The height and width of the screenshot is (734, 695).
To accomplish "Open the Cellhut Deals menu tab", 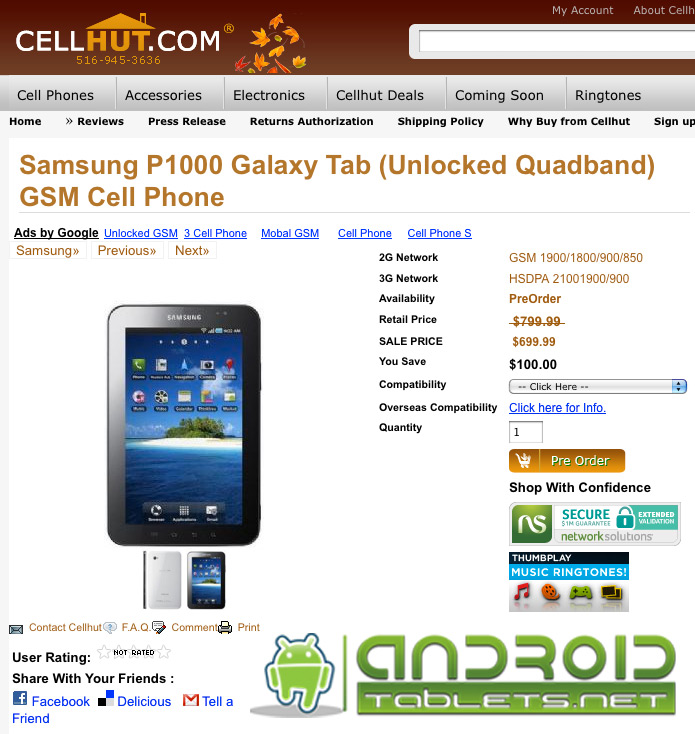I will (380, 95).
